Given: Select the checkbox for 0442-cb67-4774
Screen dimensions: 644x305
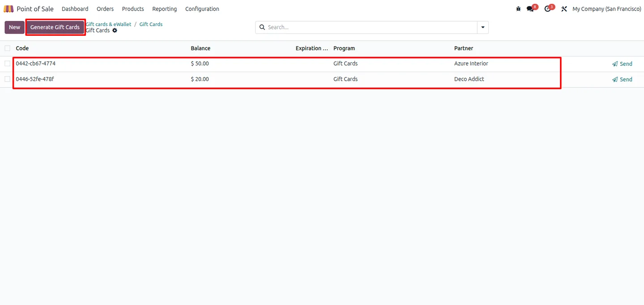Looking at the screenshot, I should [x=8, y=64].
